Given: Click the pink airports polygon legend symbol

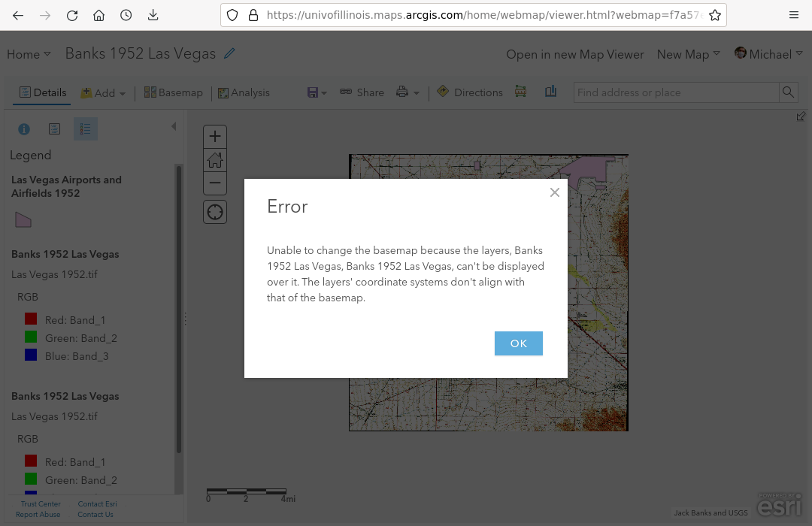Looking at the screenshot, I should tap(24, 219).
